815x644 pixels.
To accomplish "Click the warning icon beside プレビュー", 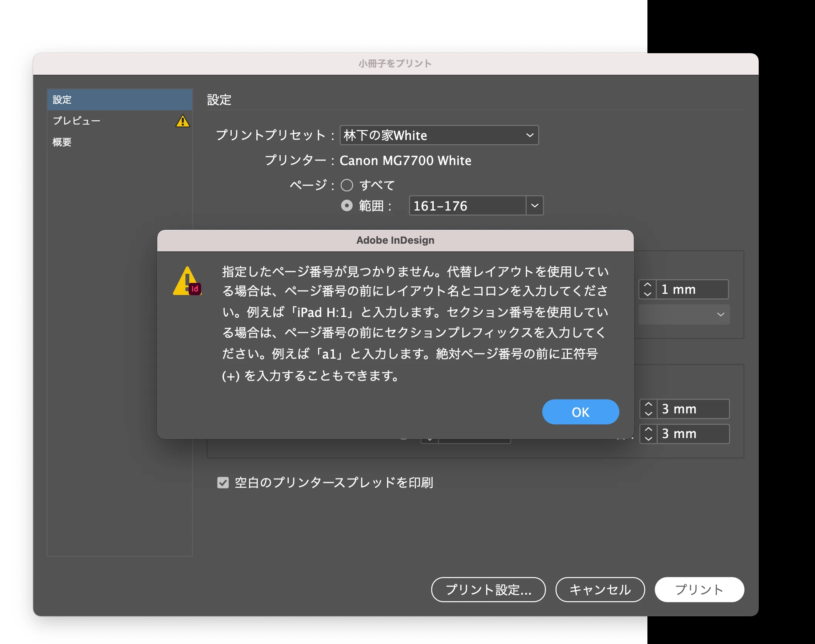I will pos(182,121).
